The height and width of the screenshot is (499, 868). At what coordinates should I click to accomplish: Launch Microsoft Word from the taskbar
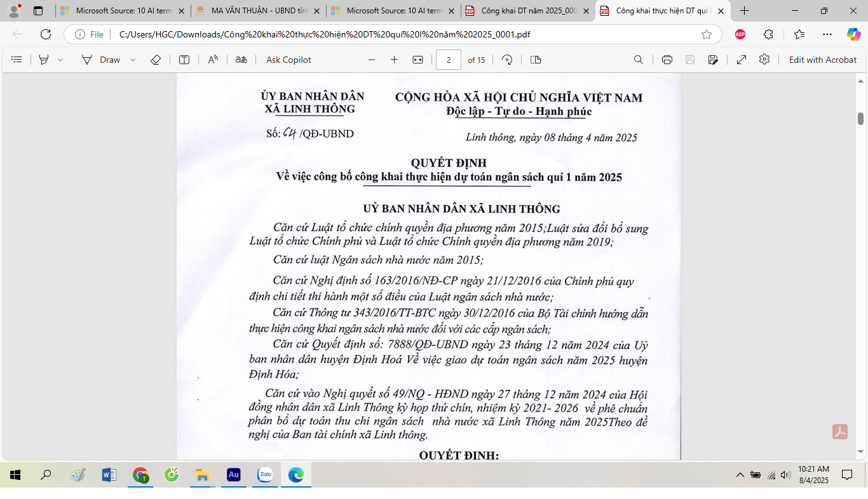click(109, 475)
